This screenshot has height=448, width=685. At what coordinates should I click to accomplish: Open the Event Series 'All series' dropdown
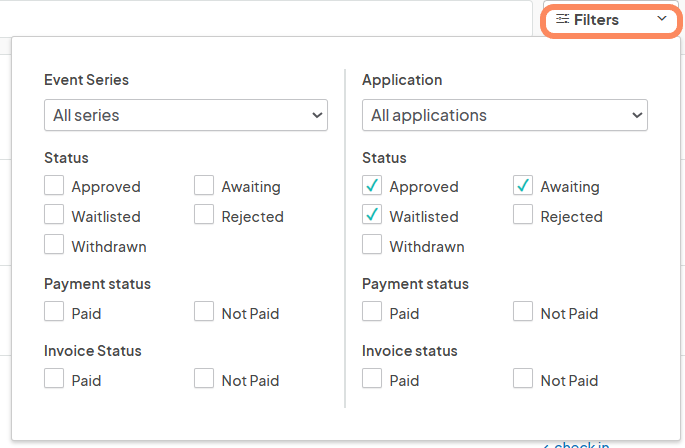[x=186, y=115]
